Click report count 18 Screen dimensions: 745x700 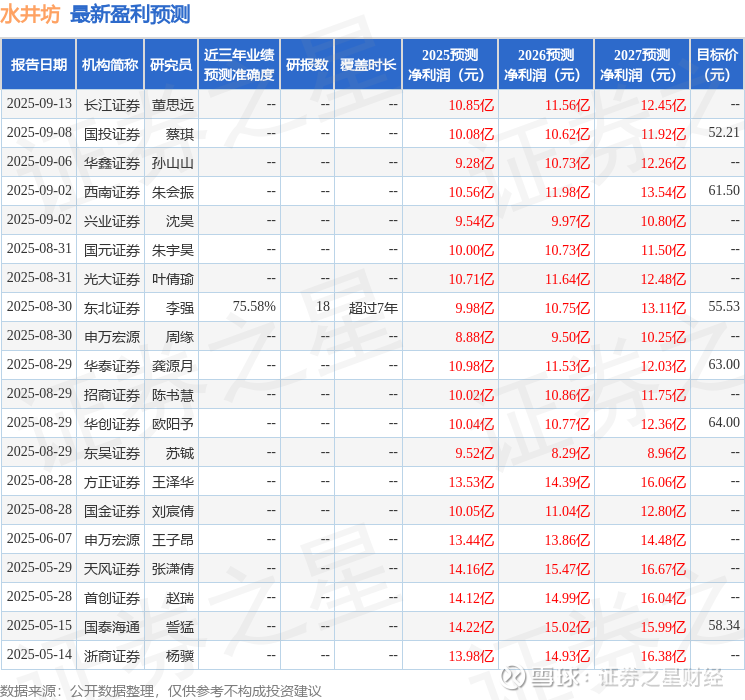pos(323,307)
